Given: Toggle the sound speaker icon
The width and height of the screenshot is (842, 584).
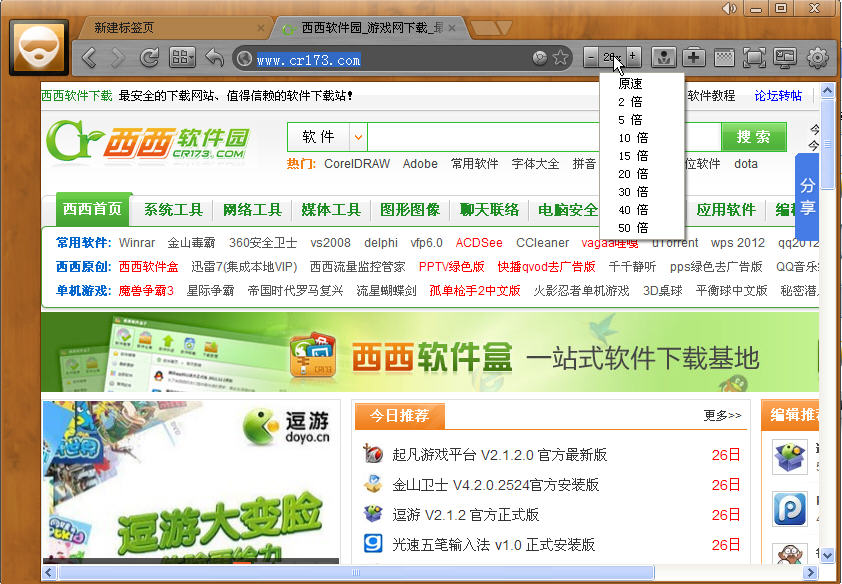Looking at the screenshot, I should (729, 8).
